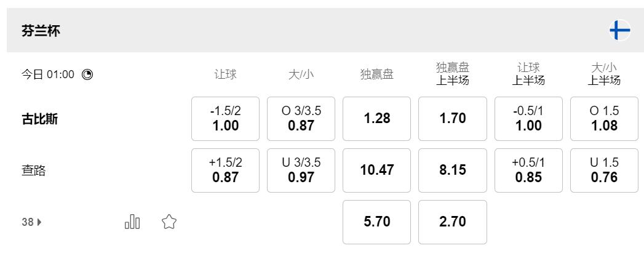Open match statistics bar chart icon
Image resolution: width=644 pixels, height=256 pixels.
coord(132,222)
